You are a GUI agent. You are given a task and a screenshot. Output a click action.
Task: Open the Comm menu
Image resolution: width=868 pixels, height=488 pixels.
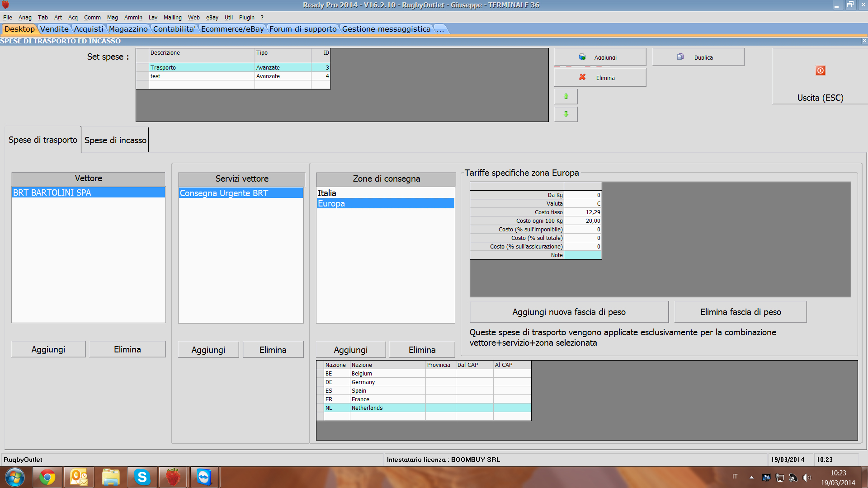[x=92, y=18]
